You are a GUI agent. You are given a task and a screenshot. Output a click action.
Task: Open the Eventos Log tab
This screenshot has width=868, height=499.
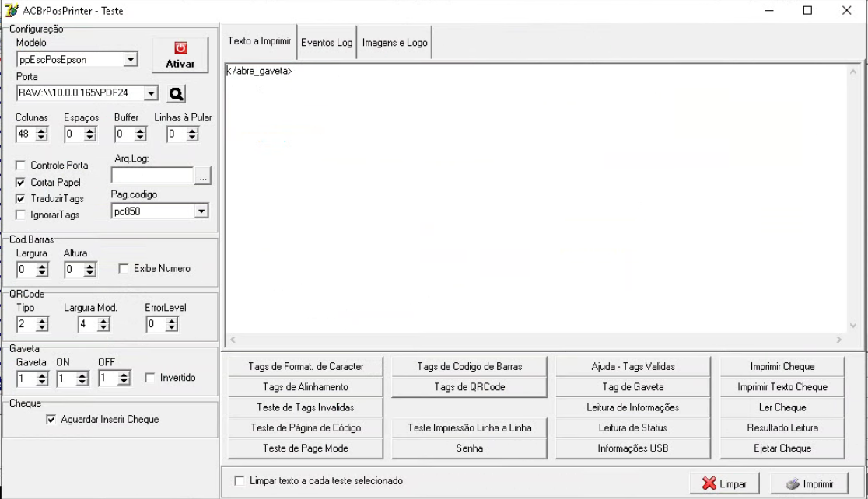(x=327, y=43)
